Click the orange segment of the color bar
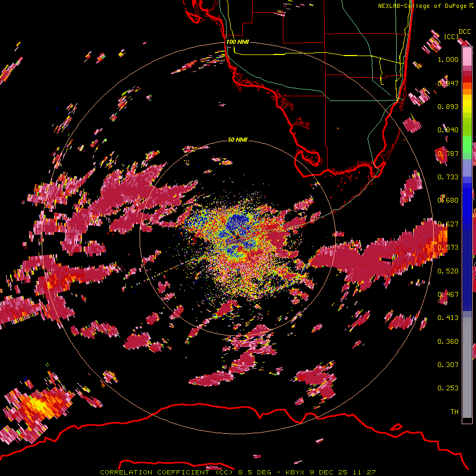The width and height of the screenshot is (476, 476). pyautogui.click(x=467, y=89)
